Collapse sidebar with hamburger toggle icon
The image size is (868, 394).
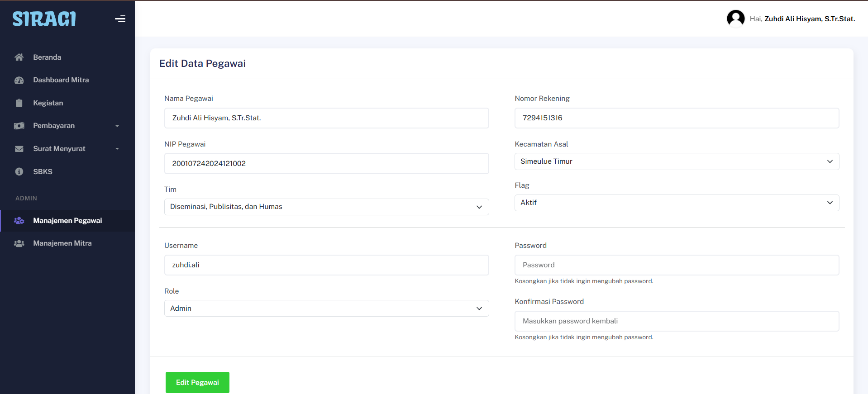coord(120,19)
